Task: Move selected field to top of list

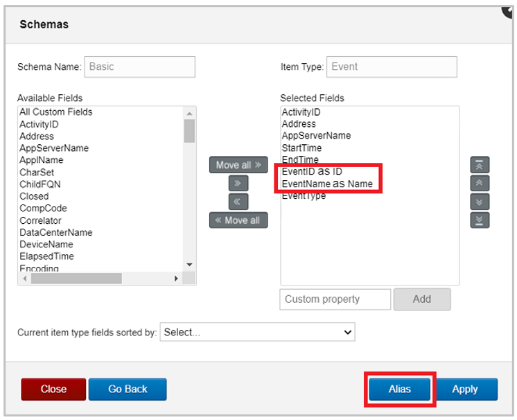Action: point(480,165)
